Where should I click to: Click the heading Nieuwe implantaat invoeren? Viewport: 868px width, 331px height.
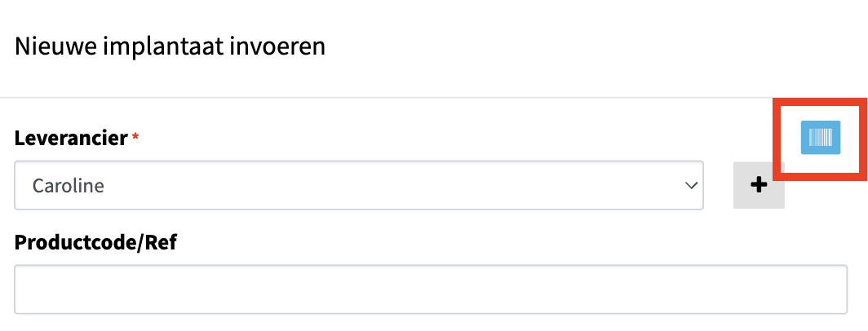(x=170, y=47)
